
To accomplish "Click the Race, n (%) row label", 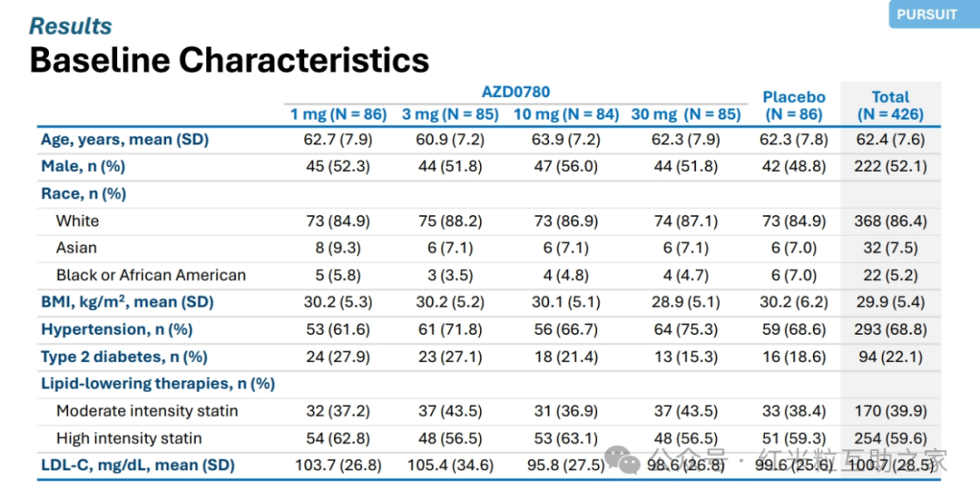I will [x=83, y=193].
